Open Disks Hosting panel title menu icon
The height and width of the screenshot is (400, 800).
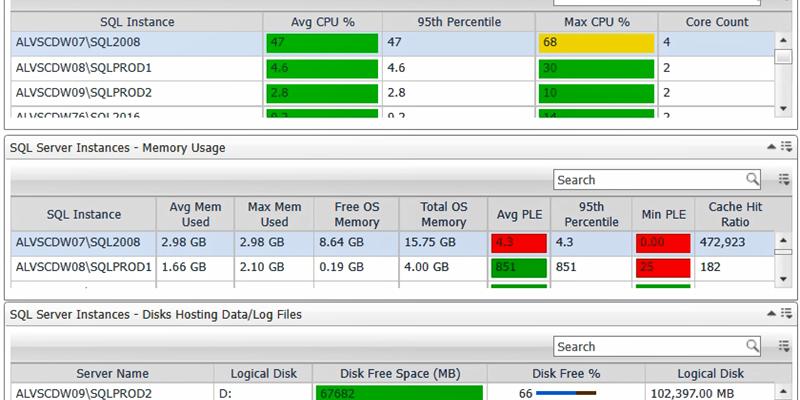coord(786,313)
